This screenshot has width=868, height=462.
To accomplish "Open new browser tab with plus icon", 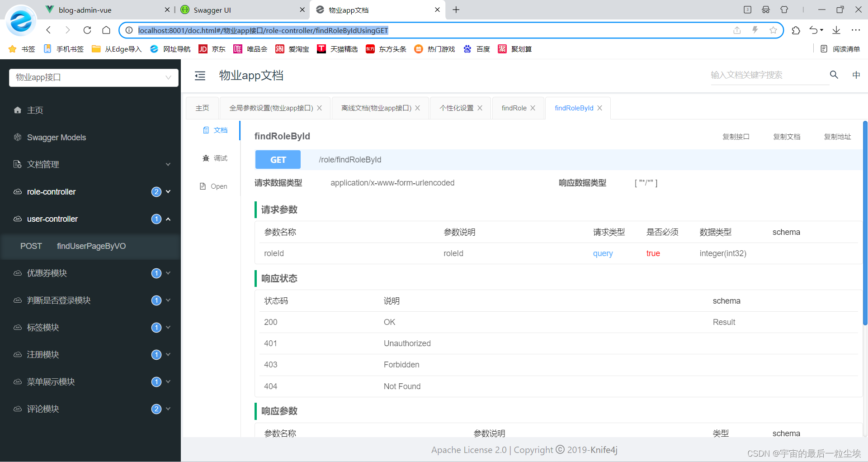I will [456, 10].
